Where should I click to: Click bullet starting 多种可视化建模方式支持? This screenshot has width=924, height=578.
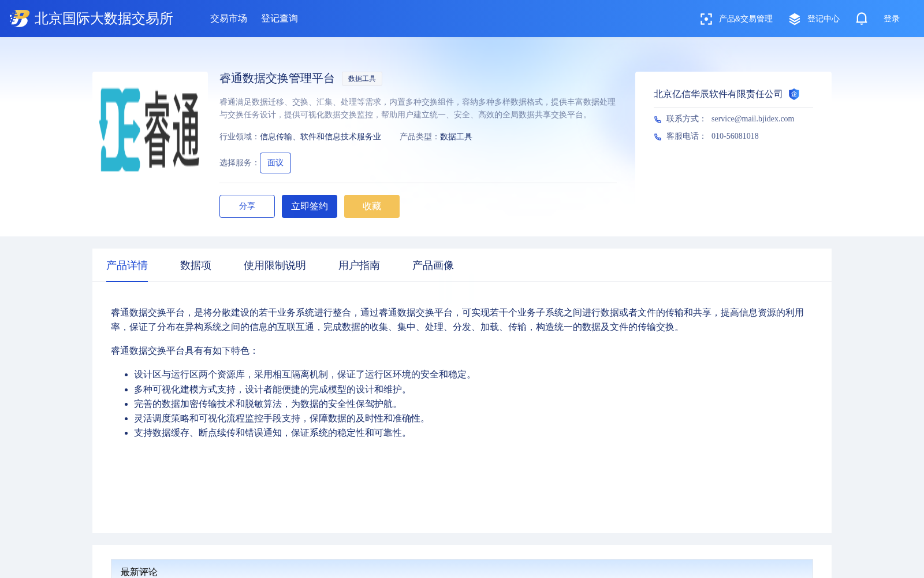tap(273, 390)
